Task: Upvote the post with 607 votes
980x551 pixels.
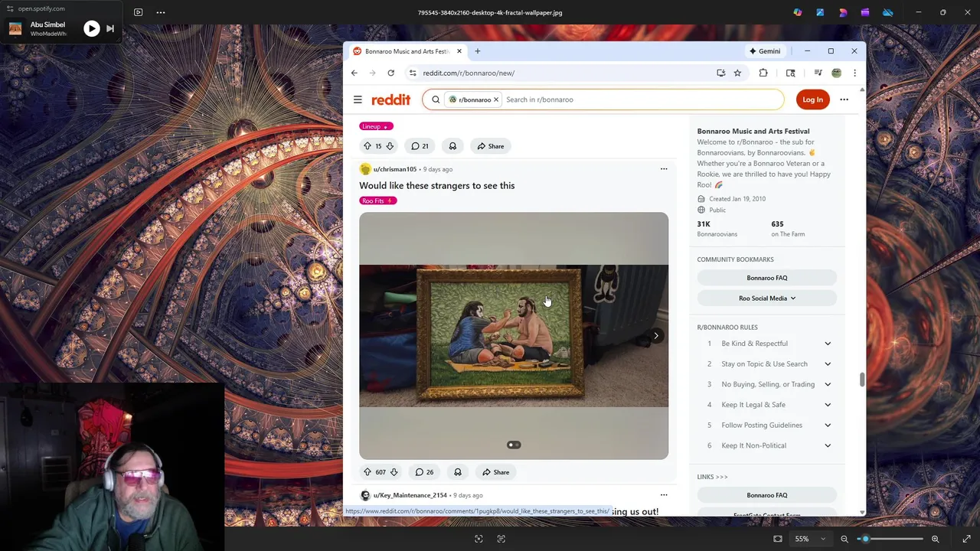Action: point(367,472)
